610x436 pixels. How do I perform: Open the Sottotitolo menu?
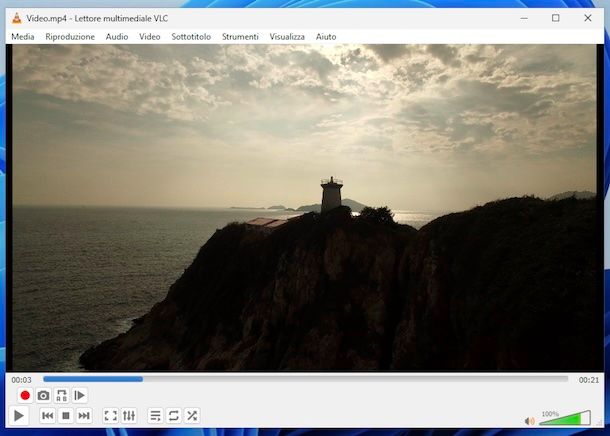(191, 37)
